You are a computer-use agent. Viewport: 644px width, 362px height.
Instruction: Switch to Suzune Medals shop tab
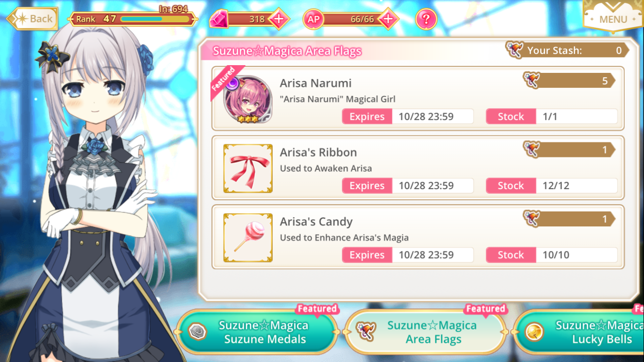pyautogui.click(x=258, y=332)
